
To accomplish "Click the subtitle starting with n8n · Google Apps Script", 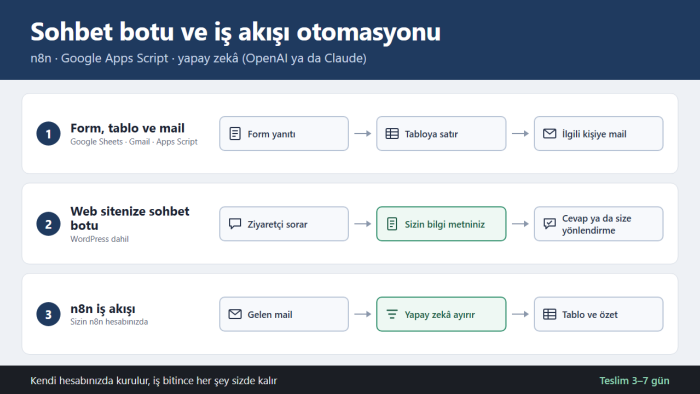I will pos(198,58).
